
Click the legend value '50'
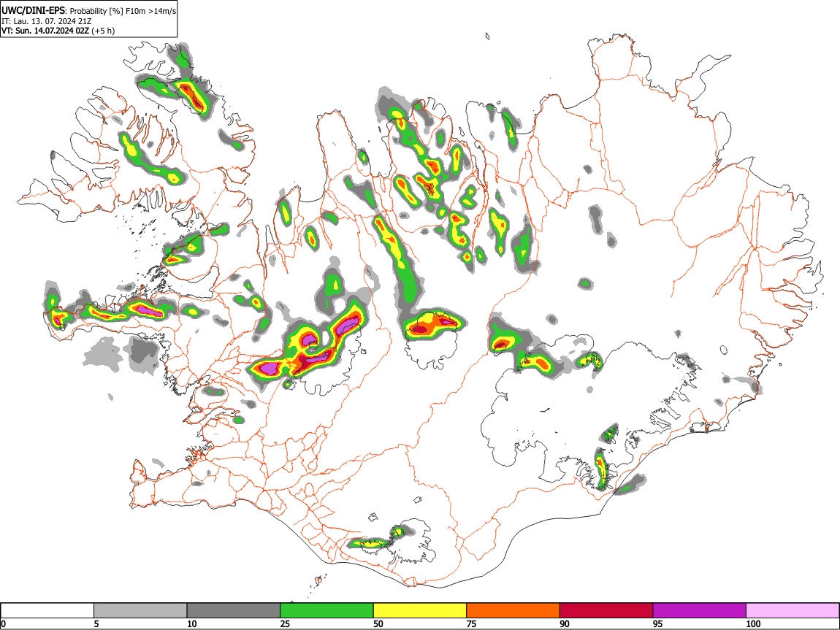378,624
